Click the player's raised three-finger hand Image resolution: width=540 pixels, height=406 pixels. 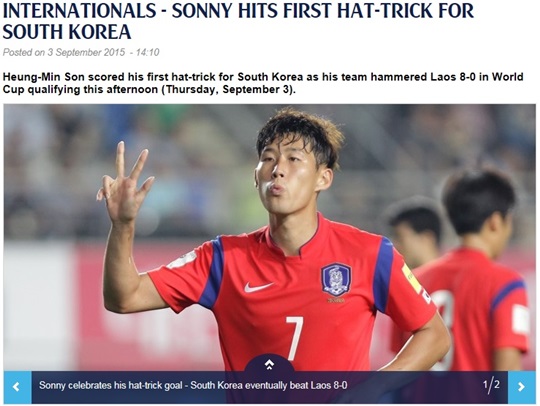(x=124, y=184)
